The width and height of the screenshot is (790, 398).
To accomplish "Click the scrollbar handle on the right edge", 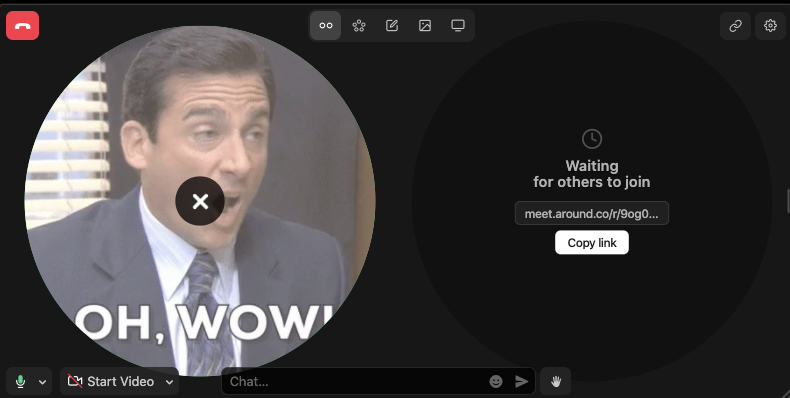I will [x=788, y=201].
